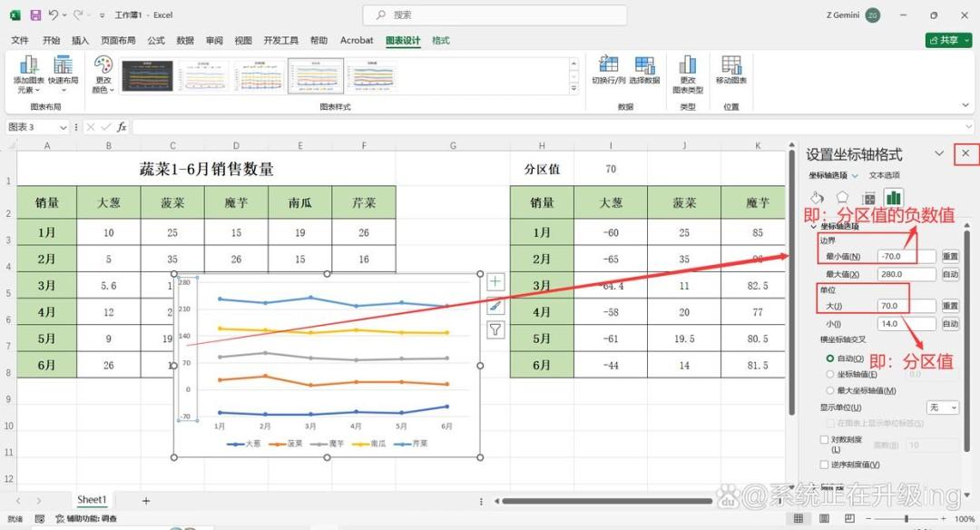Select the 自动(O) radio button
Image resolution: width=980 pixels, height=530 pixels.
[x=830, y=358]
